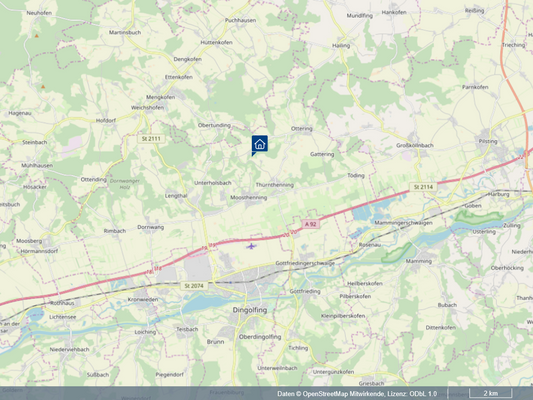This screenshot has width=533, height=400.
Task: Click the Moosthenning place label
Action: click(248, 197)
